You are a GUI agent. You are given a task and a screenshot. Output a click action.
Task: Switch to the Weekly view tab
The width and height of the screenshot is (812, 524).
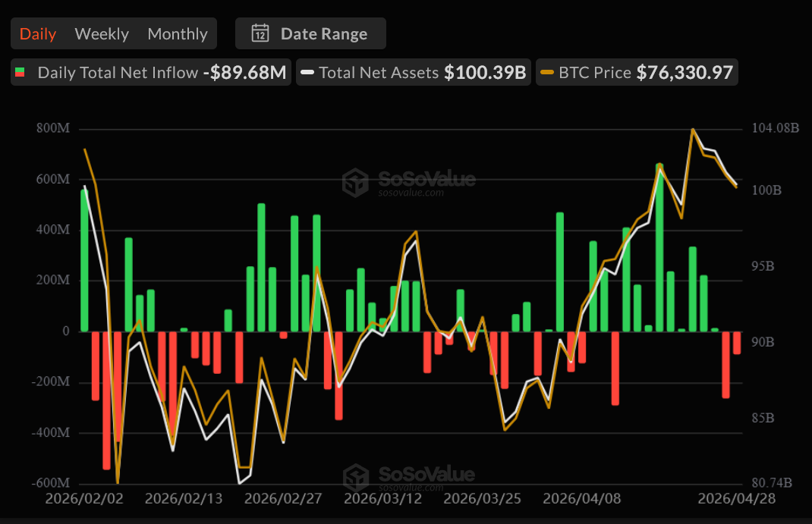[x=102, y=33]
